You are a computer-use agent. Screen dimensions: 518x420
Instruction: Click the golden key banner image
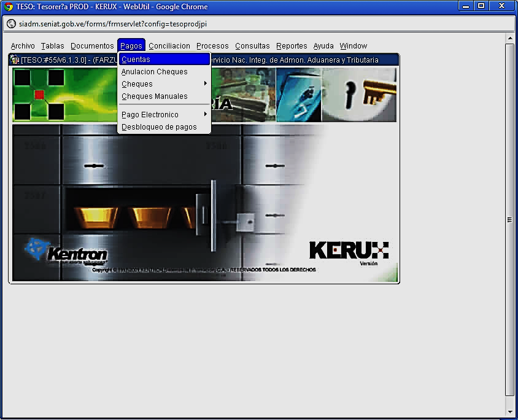[359, 95]
